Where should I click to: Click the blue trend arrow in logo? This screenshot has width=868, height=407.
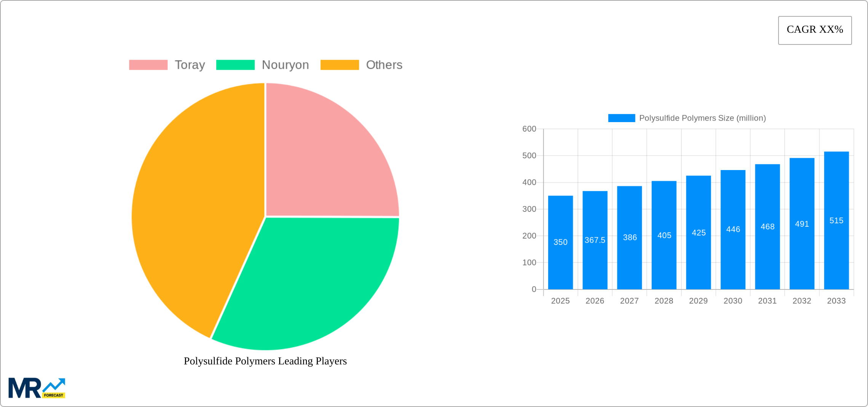54,384
